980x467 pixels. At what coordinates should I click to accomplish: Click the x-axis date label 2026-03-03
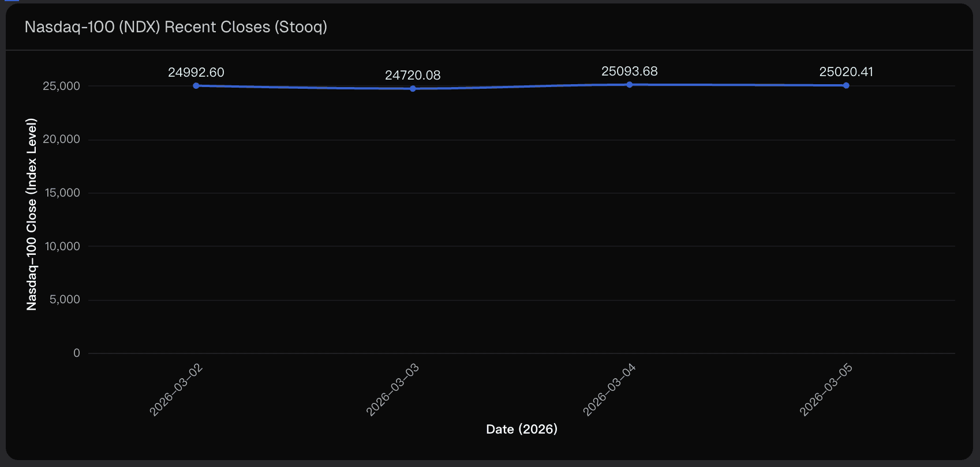coord(392,390)
